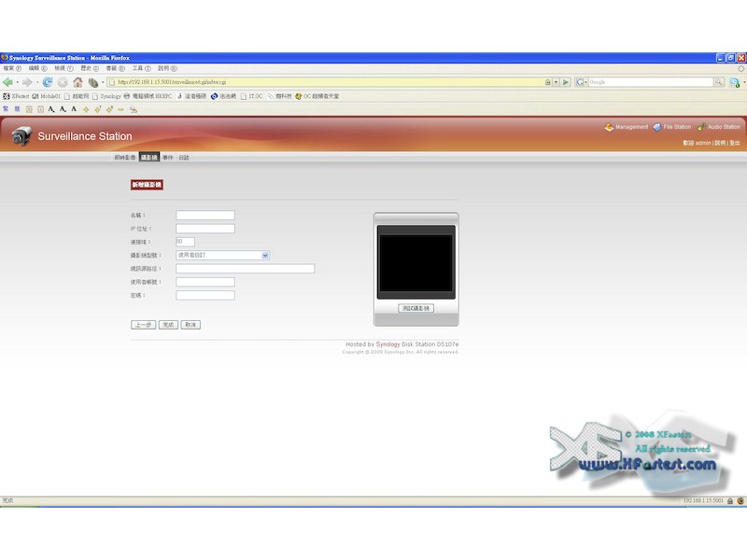
Task: Open the 攝影機型號 camera model dropdown
Action: click(x=265, y=255)
